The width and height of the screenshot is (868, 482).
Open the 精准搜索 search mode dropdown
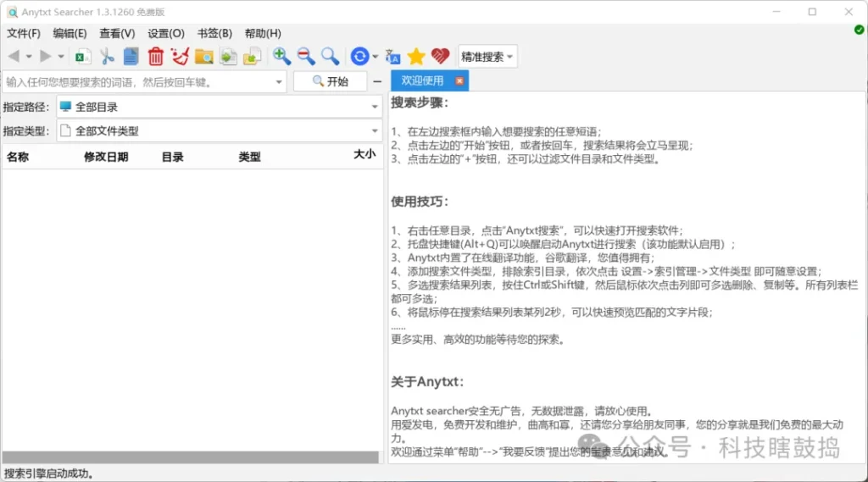click(x=487, y=57)
